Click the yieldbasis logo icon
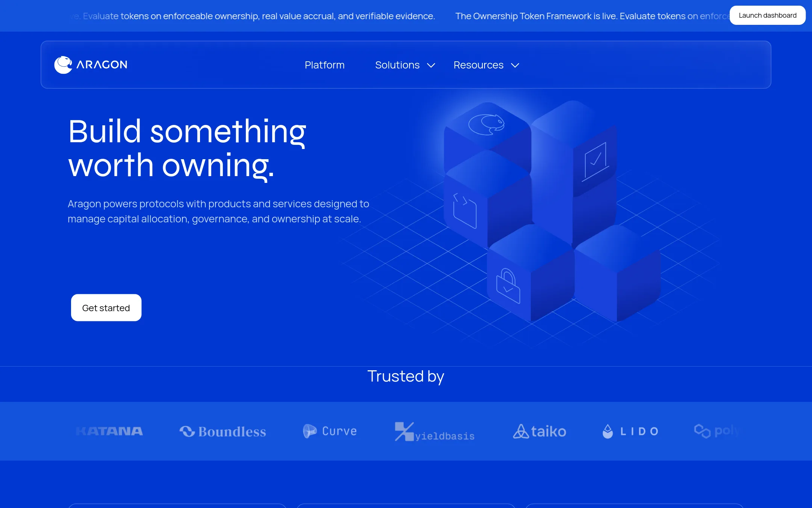812x508 pixels. [x=404, y=431]
